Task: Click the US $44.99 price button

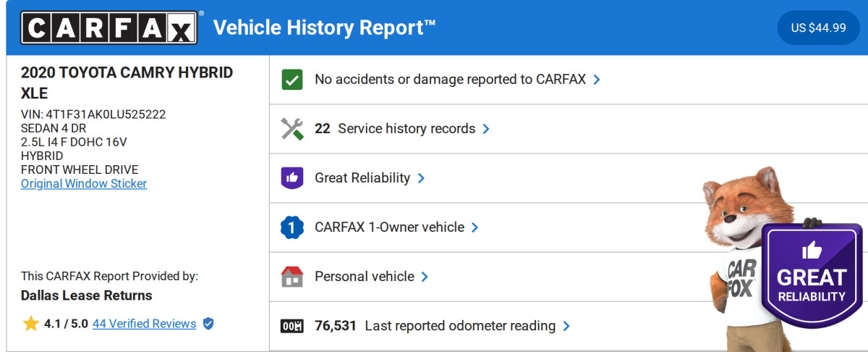Action: (818, 28)
